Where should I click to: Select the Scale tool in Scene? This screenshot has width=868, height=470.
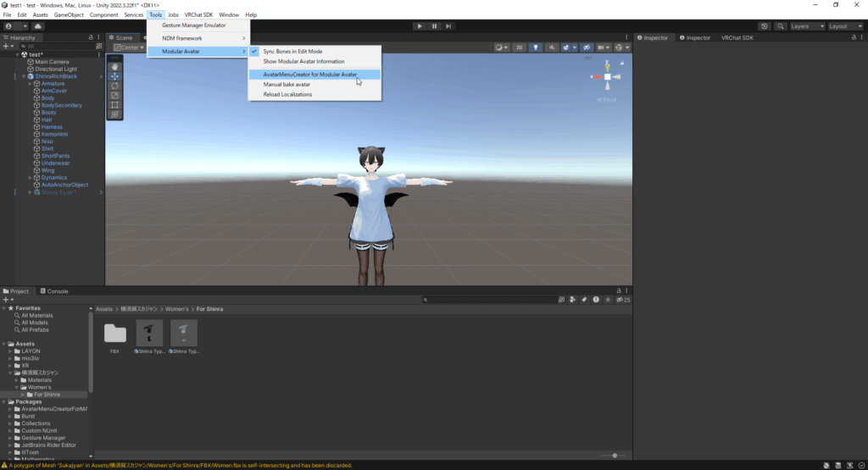[114, 95]
